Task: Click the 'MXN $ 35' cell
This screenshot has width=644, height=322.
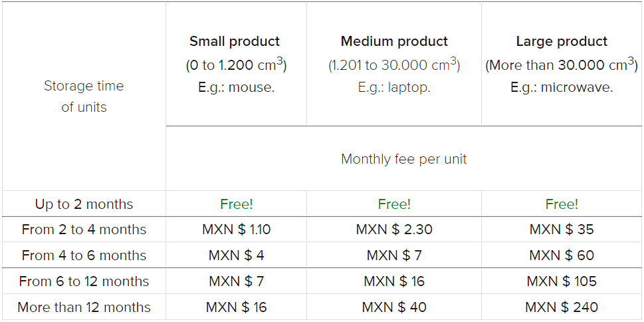Action: pos(562,230)
